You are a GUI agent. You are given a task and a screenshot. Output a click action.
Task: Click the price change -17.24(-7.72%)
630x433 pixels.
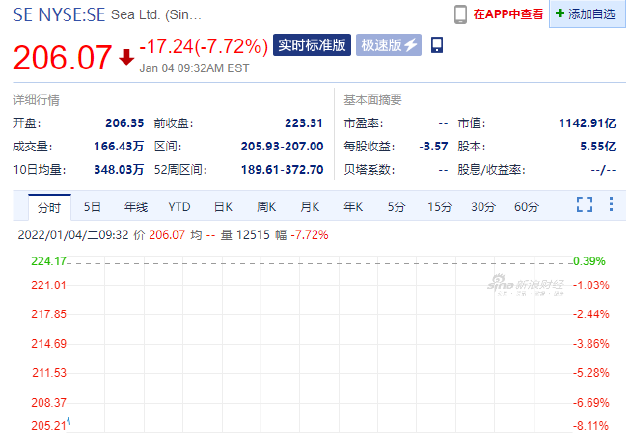[x=203, y=47]
